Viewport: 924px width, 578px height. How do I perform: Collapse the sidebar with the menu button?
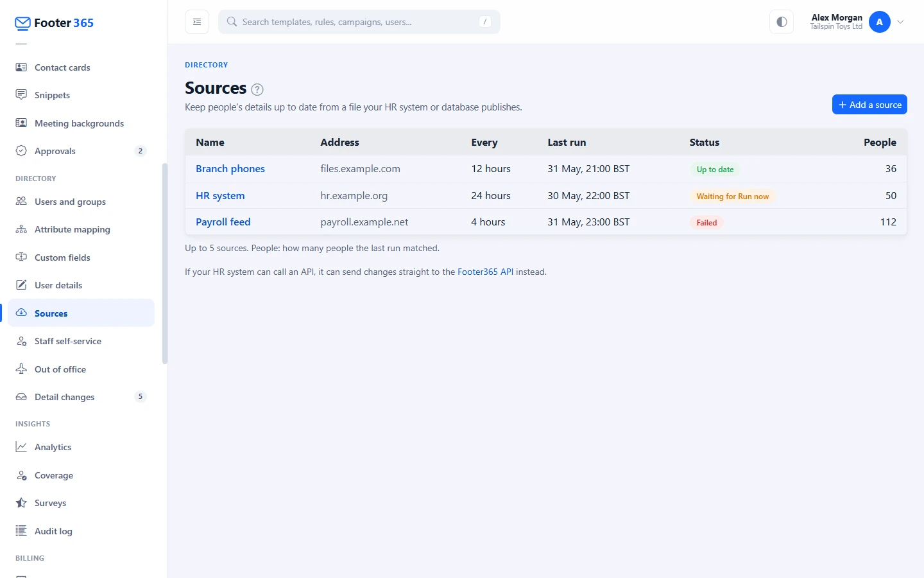[197, 22]
